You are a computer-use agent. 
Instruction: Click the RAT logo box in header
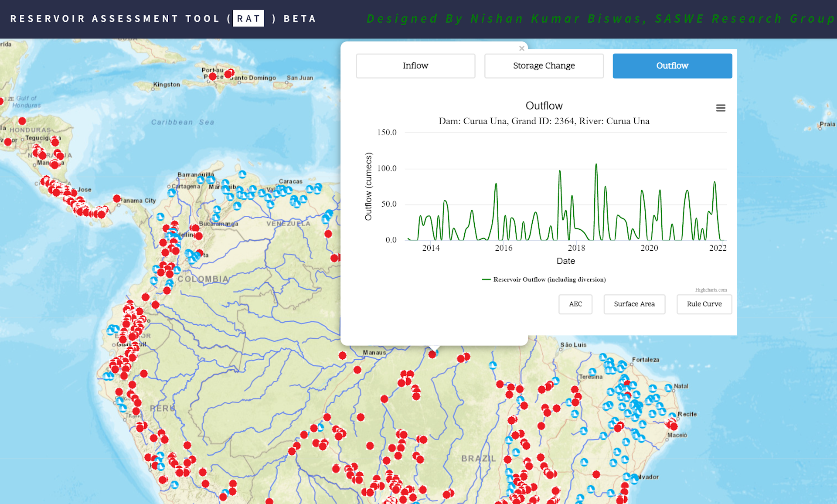coord(248,18)
